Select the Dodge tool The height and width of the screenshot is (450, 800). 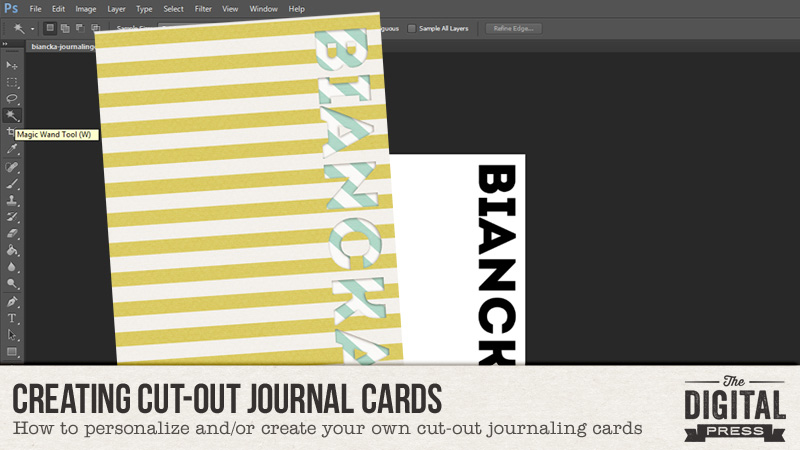pyautogui.click(x=12, y=284)
